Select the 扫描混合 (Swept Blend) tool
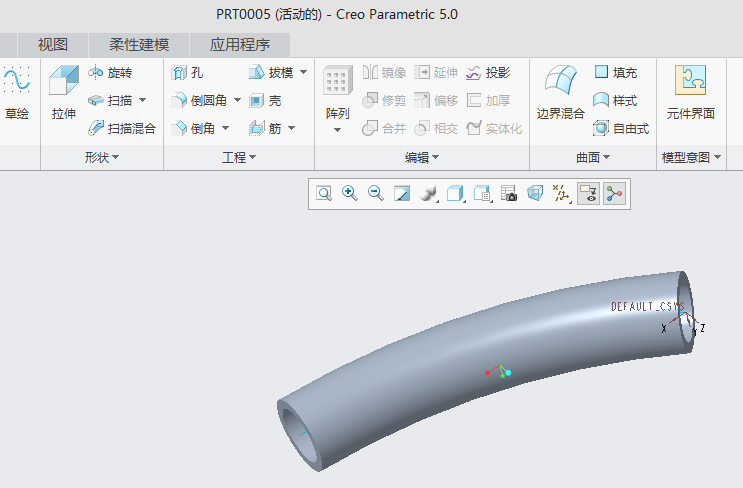743x488 pixels. coord(122,128)
